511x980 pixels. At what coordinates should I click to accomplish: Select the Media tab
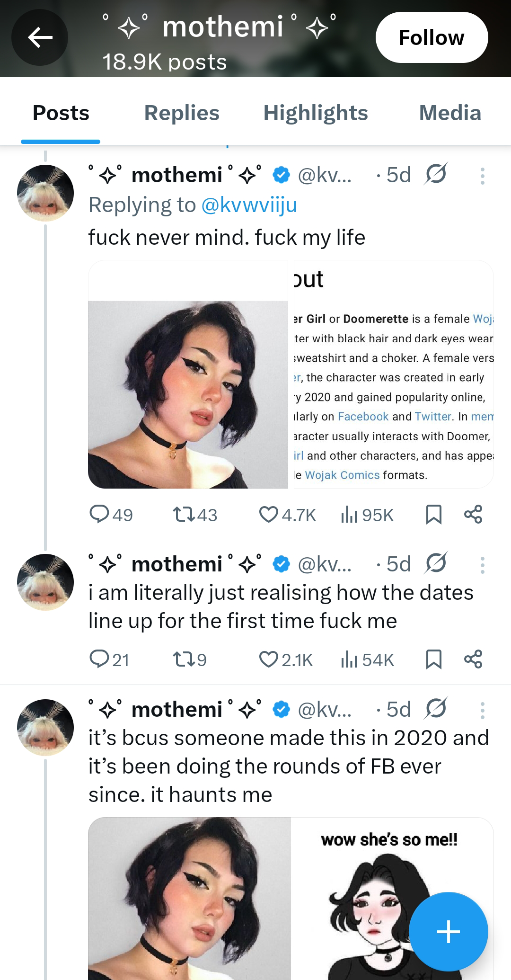[449, 113]
